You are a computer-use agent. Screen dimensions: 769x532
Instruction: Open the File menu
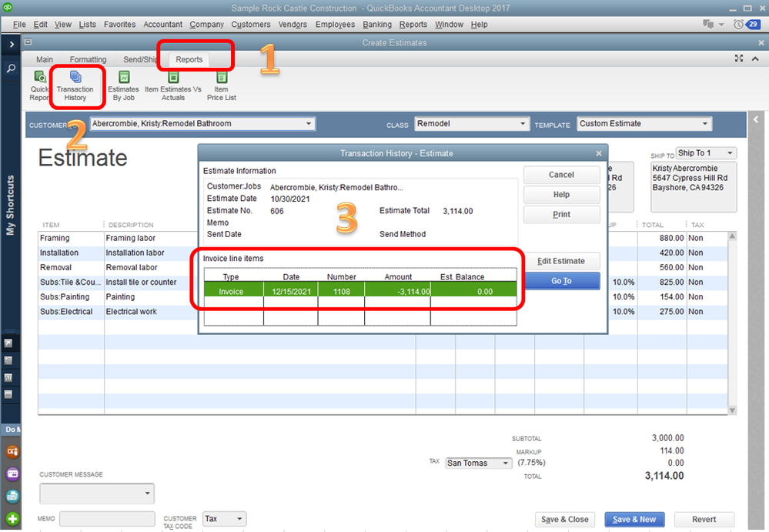point(19,24)
